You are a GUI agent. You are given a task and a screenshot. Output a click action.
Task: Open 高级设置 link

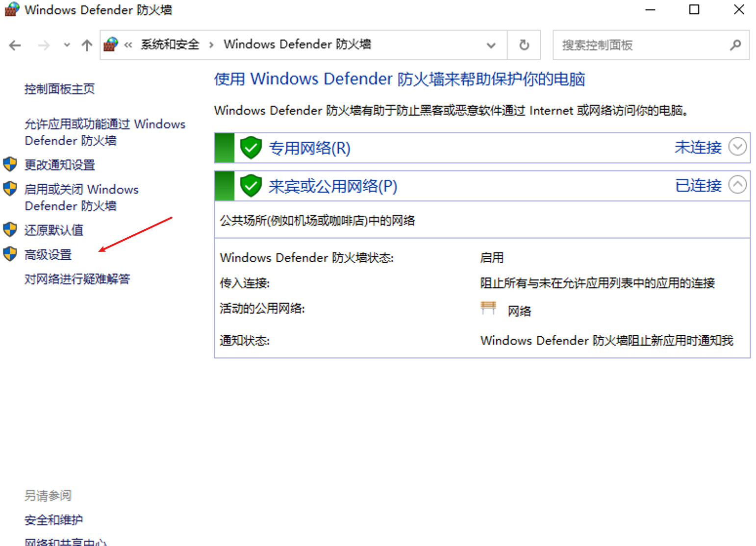pos(48,254)
